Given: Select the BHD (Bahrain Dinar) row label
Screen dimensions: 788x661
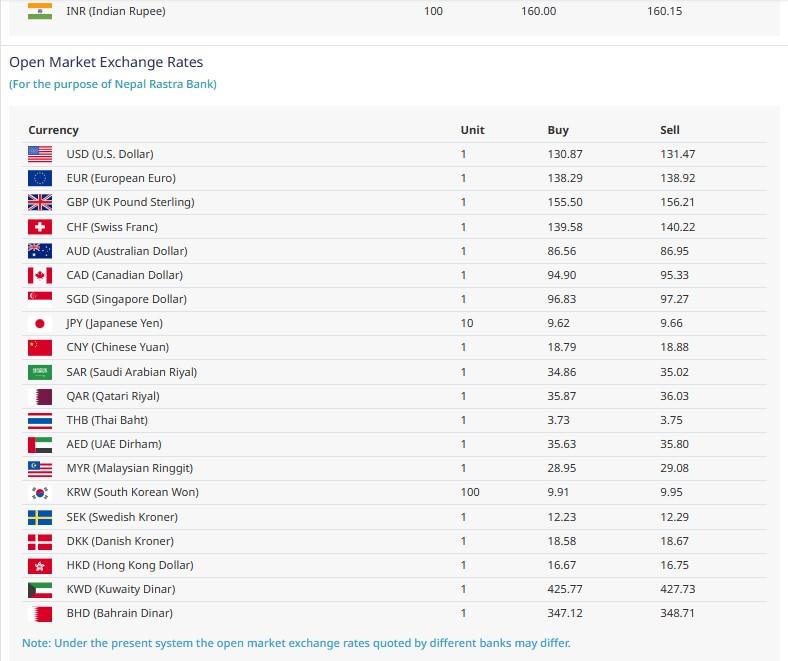Looking at the screenshot, I should point(119,613).
